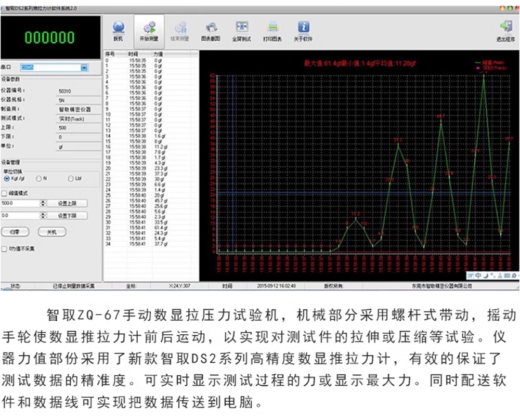Open 全屏测试 full screen test
Image resolution: width=520 pixels, height=420 pixels.
tap(241, 31)
